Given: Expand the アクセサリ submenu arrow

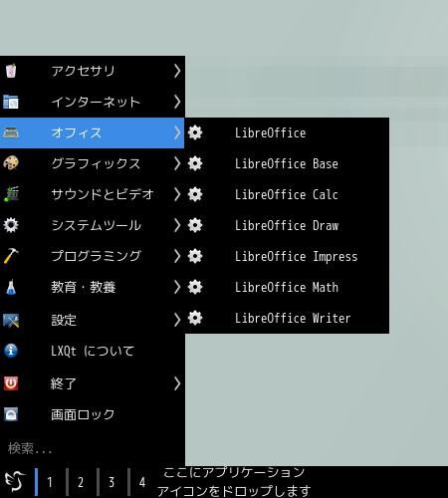Looking at the screenshot, I should 177,71.
